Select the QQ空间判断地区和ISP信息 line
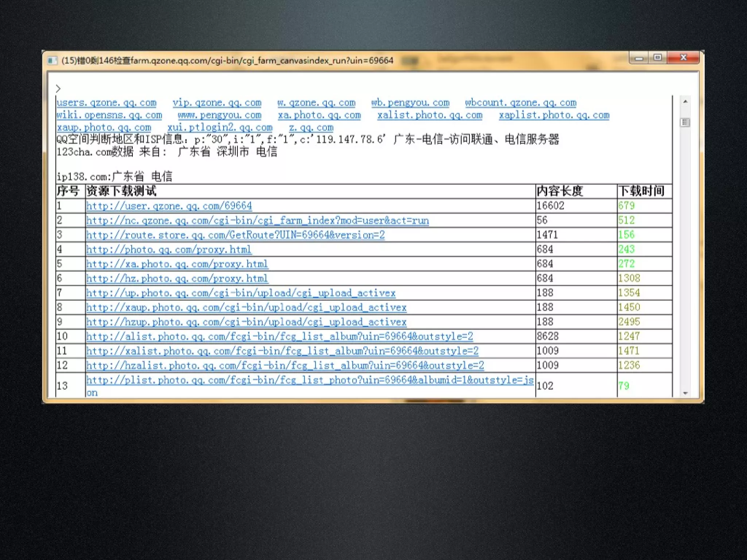The width and height of the screenshot is (747, 560). (308, 139)
